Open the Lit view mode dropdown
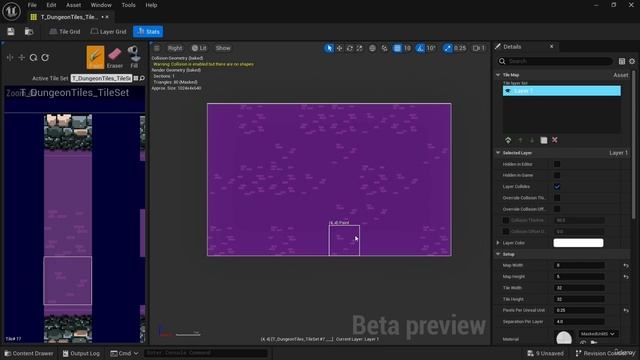Image resolution: width=640 pixels, height=360 pixels. click(x=199, y=48)
